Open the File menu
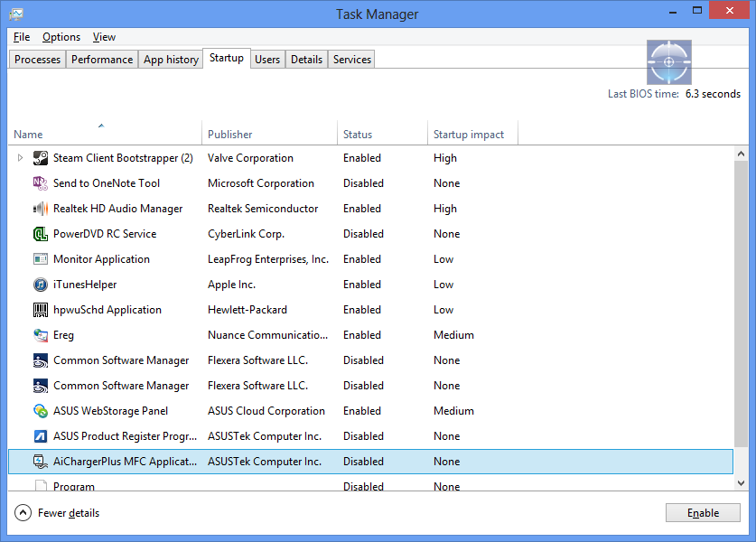756x542 pixels. 22,37
